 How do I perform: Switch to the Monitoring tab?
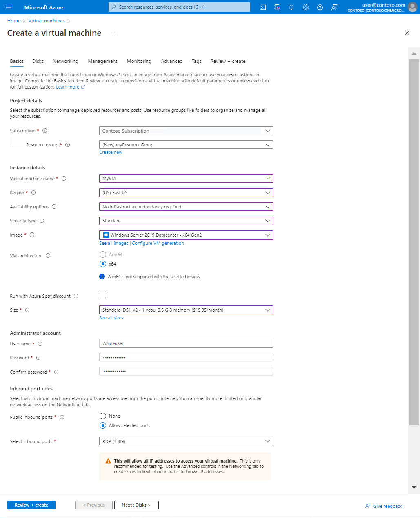[x=139, y=61]
